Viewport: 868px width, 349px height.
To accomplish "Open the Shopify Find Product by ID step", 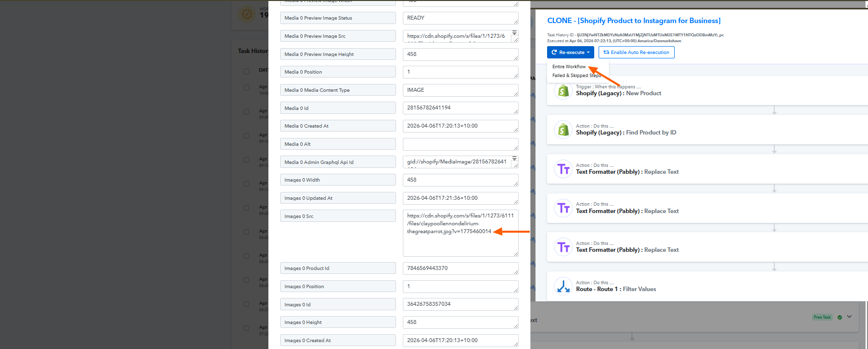I will click(x=707, y=130).
